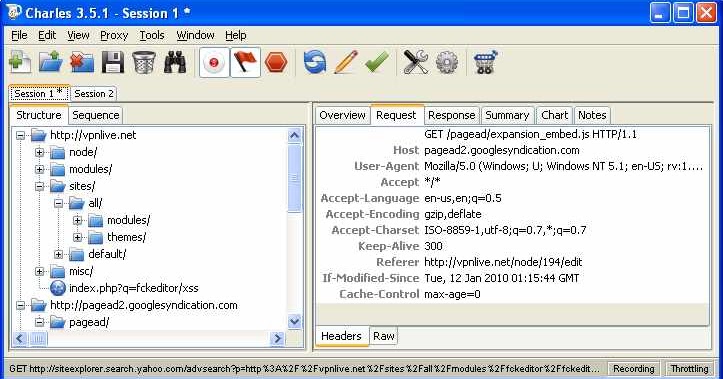Select the Sequence view tab
The width and height of the screenshot is (723, 379).
coord(95,115)
